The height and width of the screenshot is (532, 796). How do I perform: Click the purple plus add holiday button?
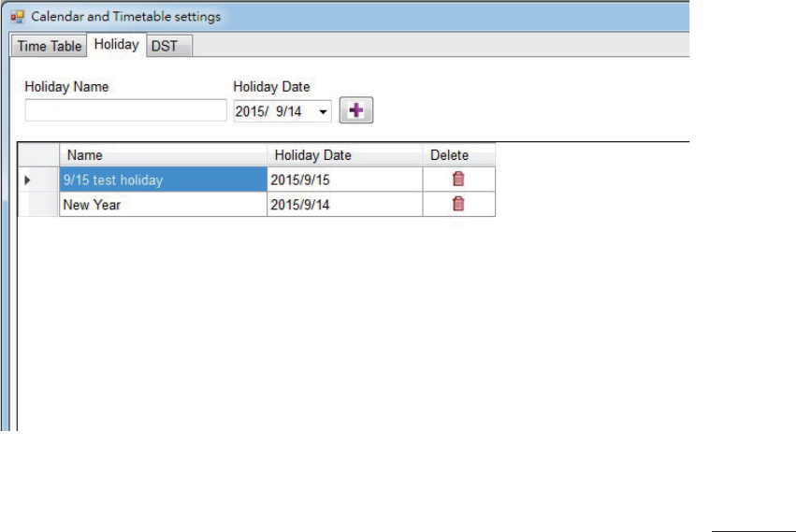pos(355,110)
